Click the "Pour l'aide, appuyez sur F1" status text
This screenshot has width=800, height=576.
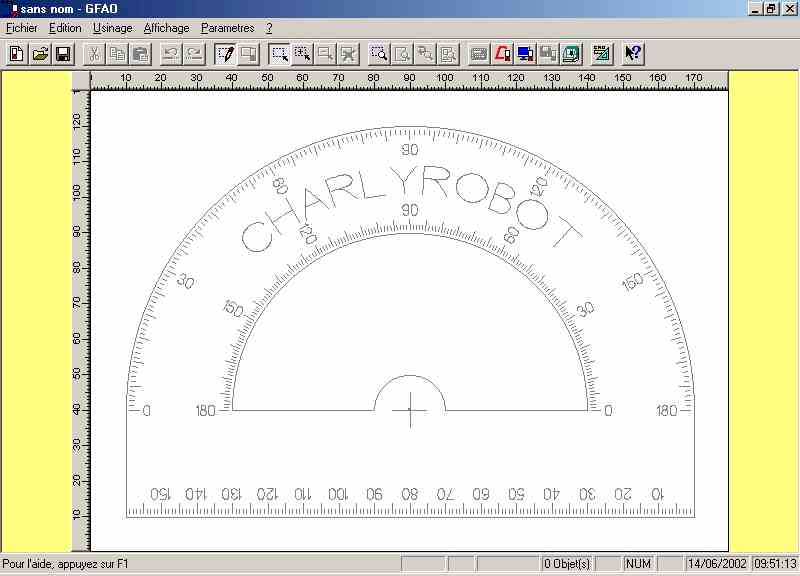click(66, 564)
